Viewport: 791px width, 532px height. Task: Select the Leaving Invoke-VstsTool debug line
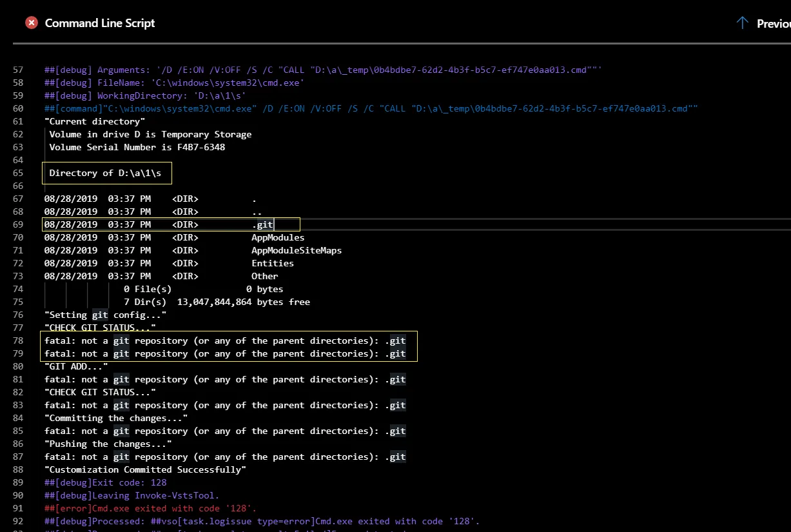tap(132, 495)
